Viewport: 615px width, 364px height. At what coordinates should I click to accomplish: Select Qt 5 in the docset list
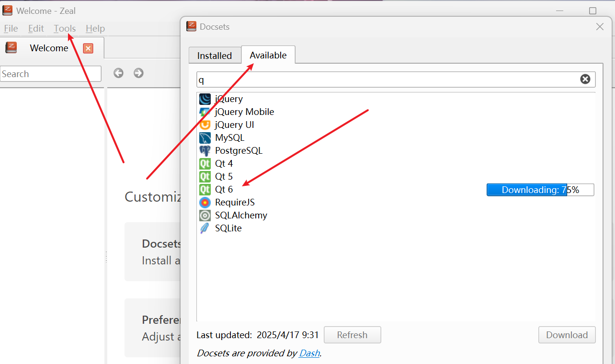tap(396, 177)
